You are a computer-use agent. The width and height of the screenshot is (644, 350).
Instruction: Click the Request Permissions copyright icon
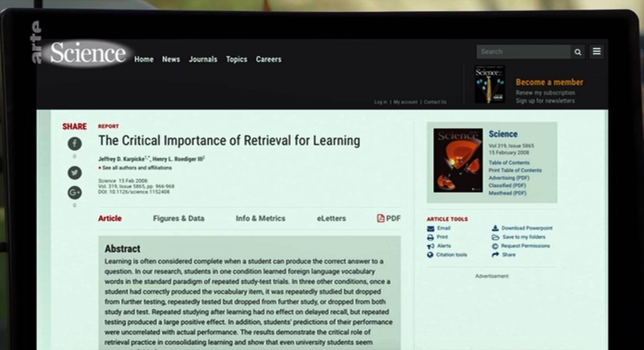[x=495, y=246]
